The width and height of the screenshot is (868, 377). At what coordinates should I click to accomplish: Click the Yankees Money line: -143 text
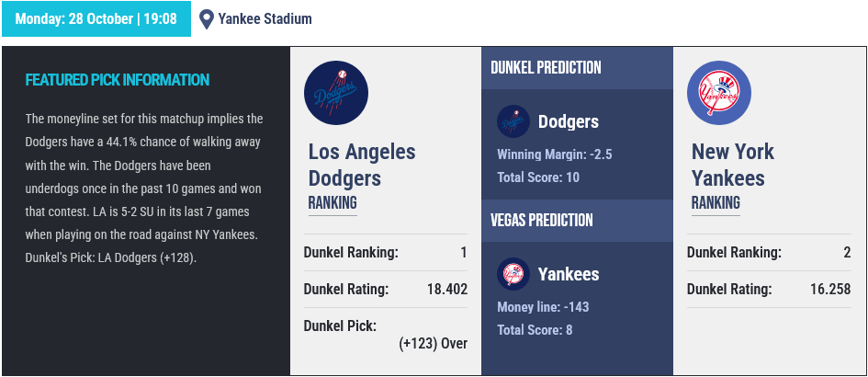point(543,306)
